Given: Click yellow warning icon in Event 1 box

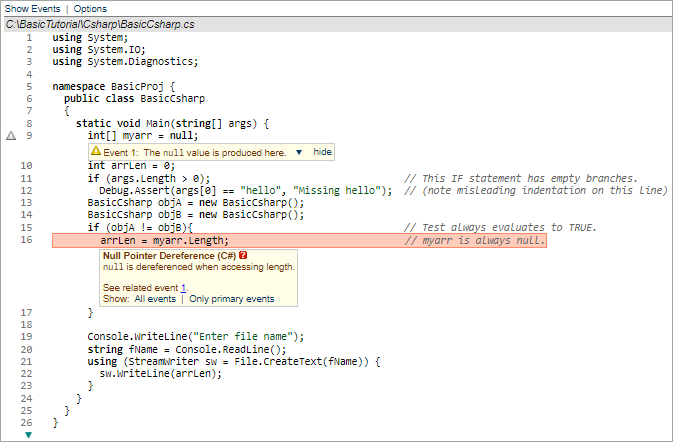Looking at the screenshot, I should (x=96, y=151).
